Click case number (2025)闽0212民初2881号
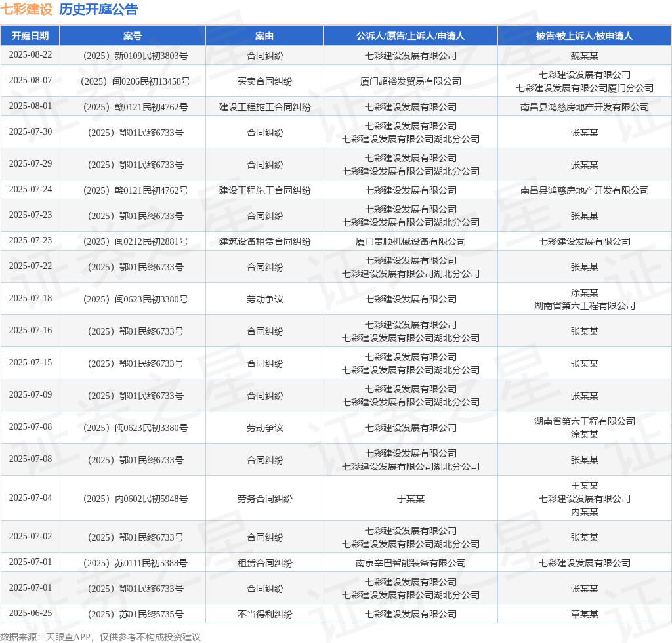Screen dimensions: 672x643 point(135,241)
